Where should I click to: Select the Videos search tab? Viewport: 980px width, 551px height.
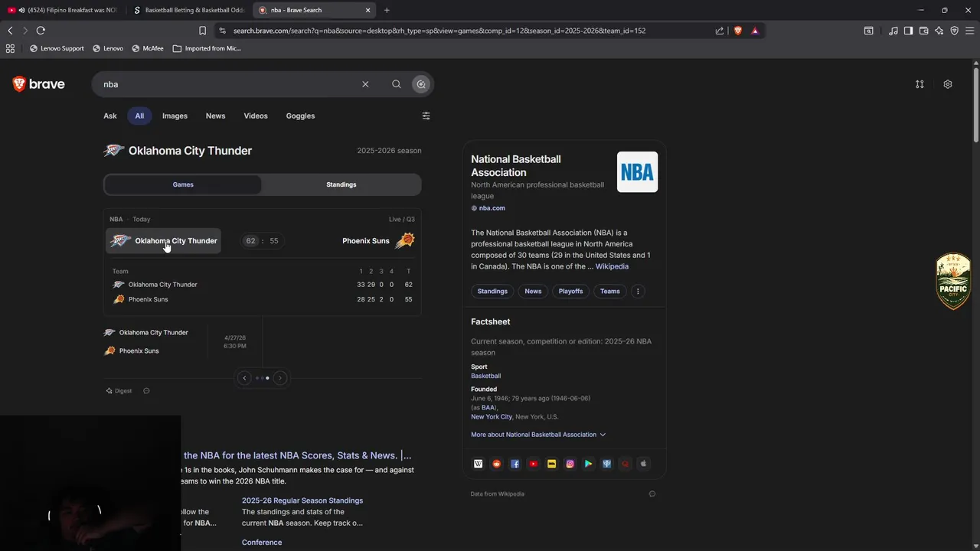[x=256, y=116]
